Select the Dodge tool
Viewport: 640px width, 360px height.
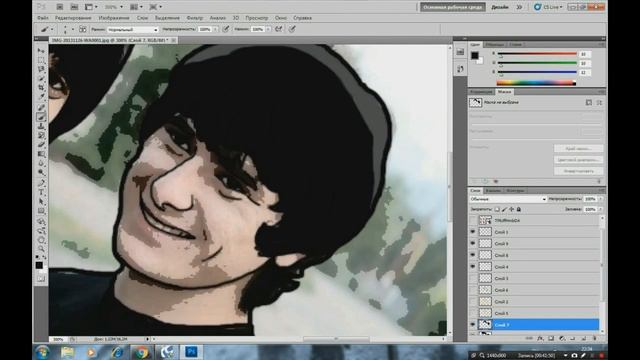coord(41,172)
